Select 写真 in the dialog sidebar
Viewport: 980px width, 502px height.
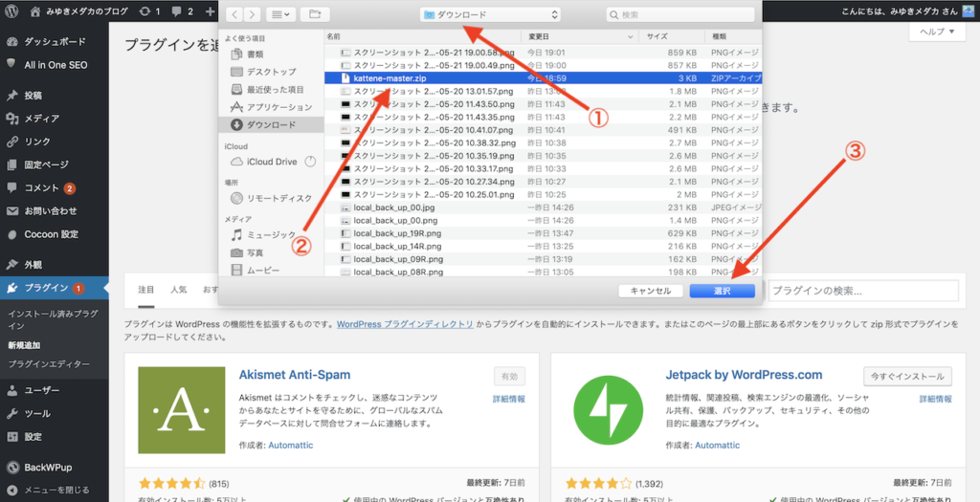(x=270, y=252)
